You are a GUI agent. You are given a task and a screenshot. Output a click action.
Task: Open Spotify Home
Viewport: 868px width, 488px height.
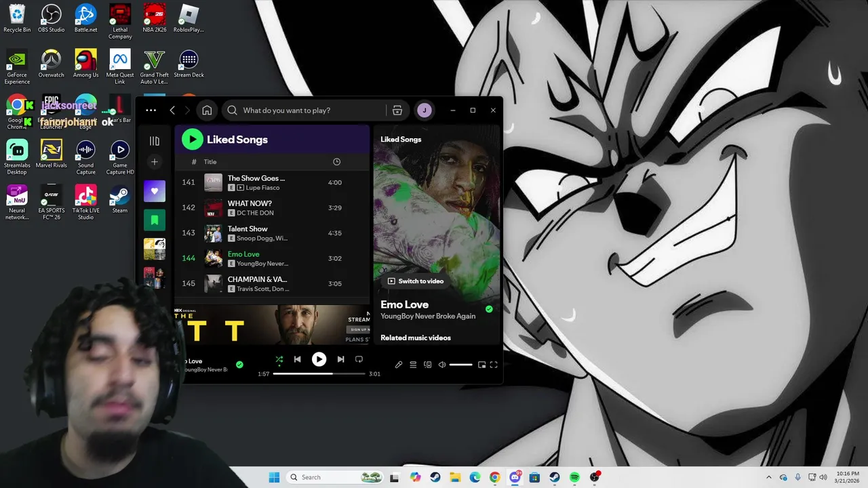pos(207,110)
